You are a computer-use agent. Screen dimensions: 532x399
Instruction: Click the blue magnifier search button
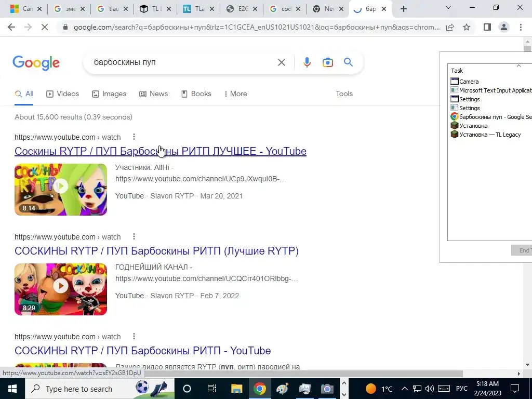click(348, 62)
